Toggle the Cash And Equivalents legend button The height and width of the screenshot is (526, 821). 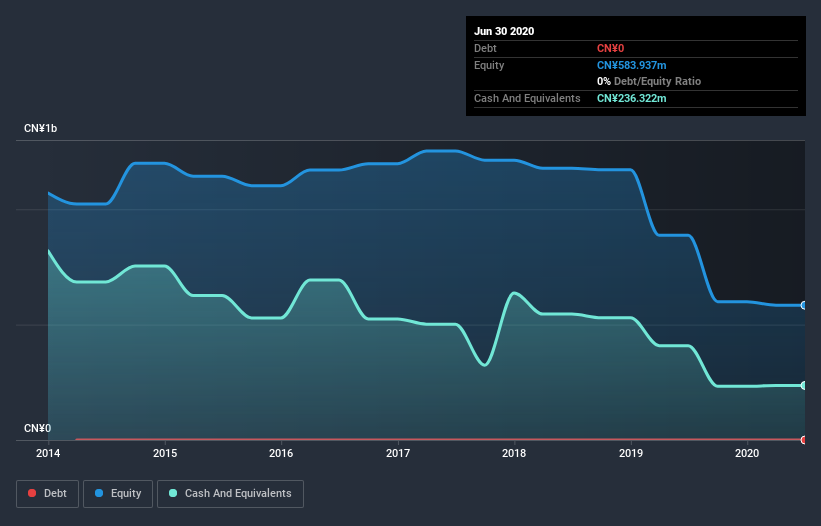pyautogui.click(x=230, y=494)
